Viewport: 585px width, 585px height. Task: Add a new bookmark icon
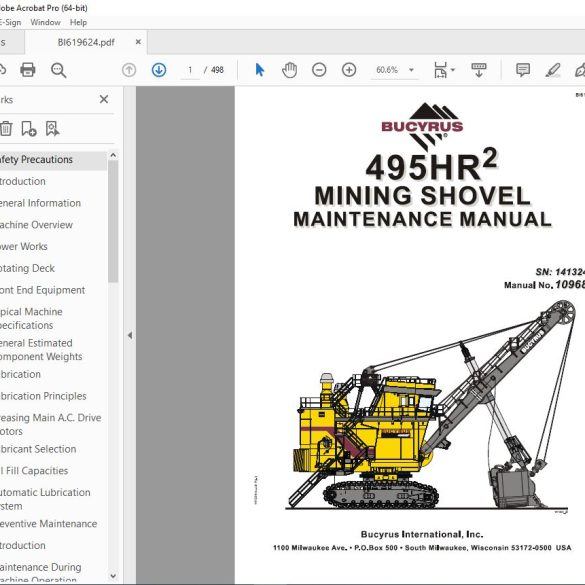(29, 129)
